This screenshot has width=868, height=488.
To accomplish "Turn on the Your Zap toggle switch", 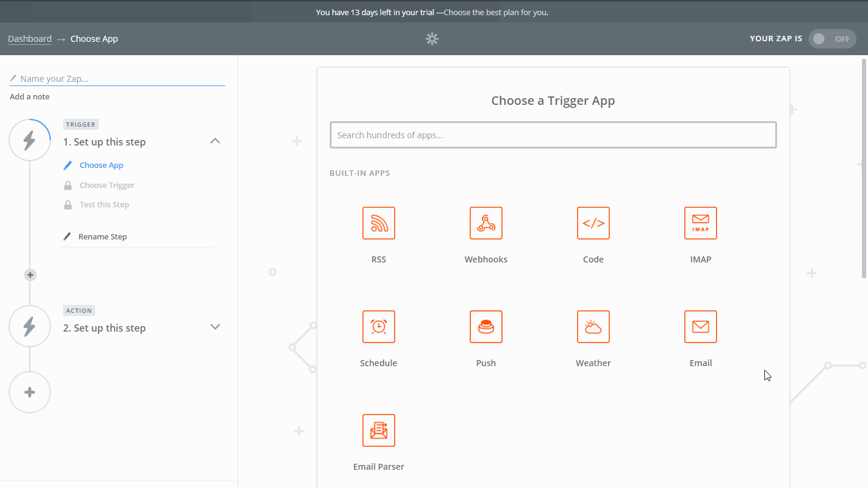I will (832, 39).
